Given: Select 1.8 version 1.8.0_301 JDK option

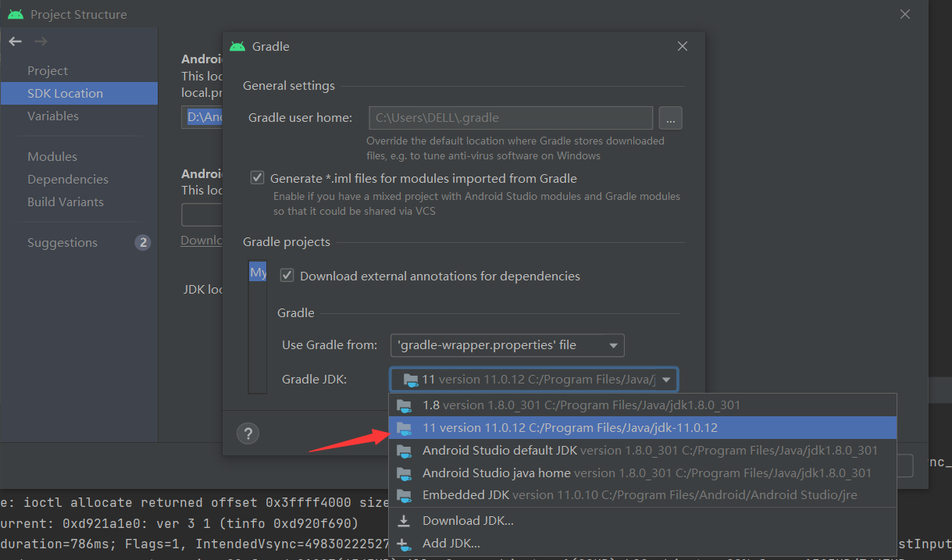Looking at the screenshot, I should click(642, 405).
